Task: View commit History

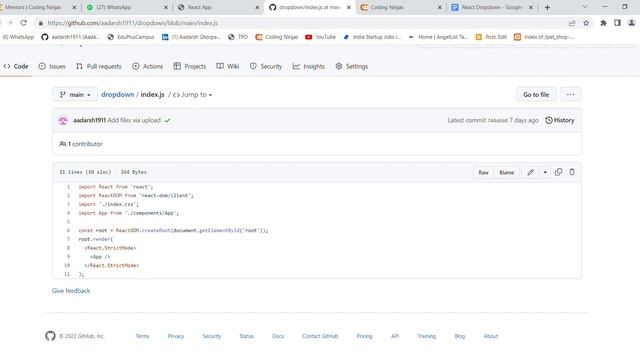Action: pos(560,120)
